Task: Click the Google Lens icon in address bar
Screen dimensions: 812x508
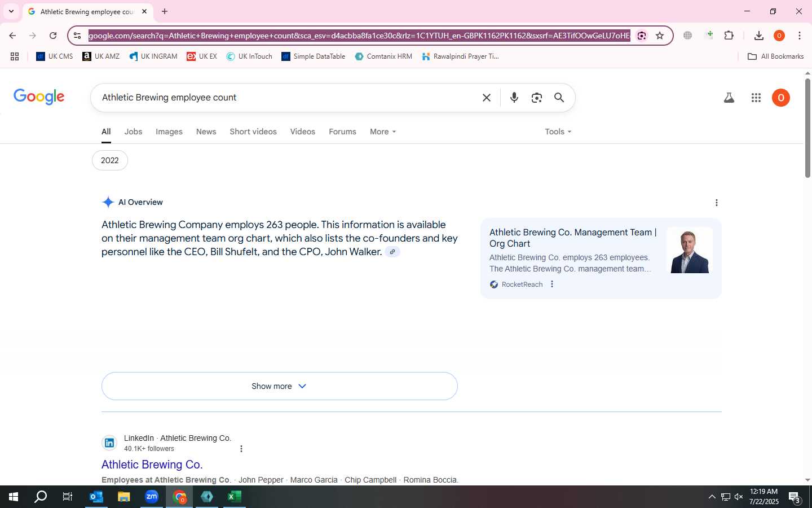Action: coord(642,36)
